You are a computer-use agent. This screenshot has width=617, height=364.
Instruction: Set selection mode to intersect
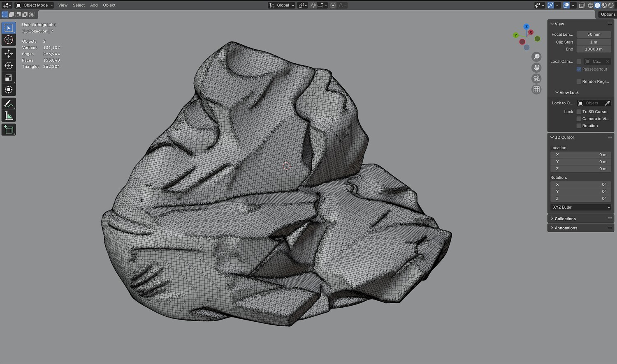(x=32, y=14)
